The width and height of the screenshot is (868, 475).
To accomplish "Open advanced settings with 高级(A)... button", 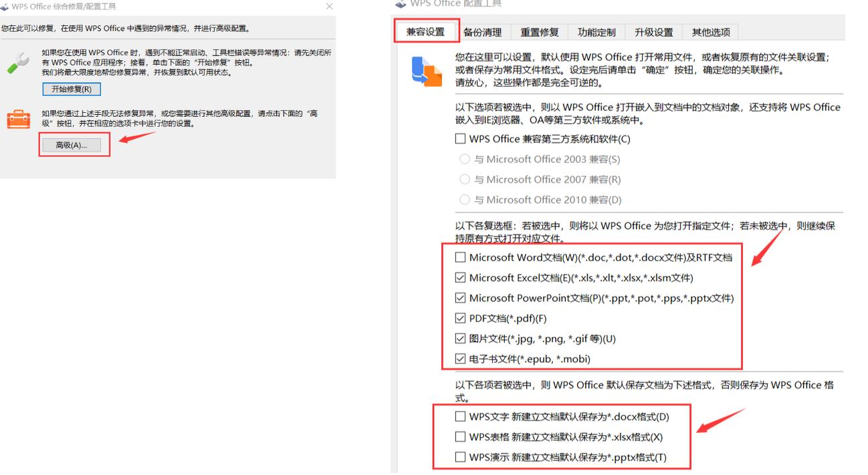I will [72, 145].
